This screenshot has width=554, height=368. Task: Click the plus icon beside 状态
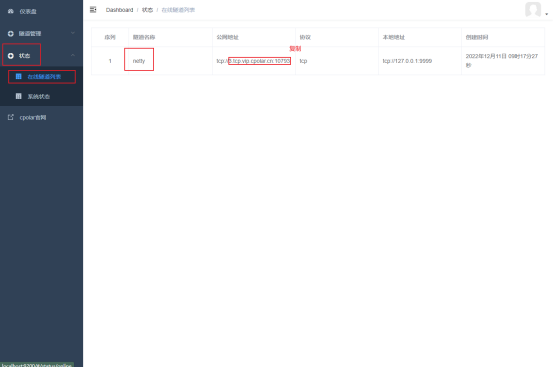(x=11, y=56)
